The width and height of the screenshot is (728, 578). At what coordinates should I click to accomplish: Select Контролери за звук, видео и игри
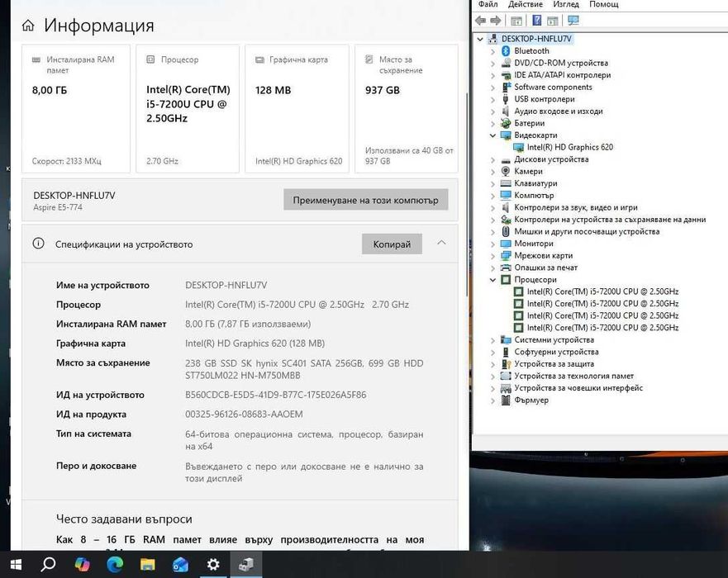pos(576,207)
